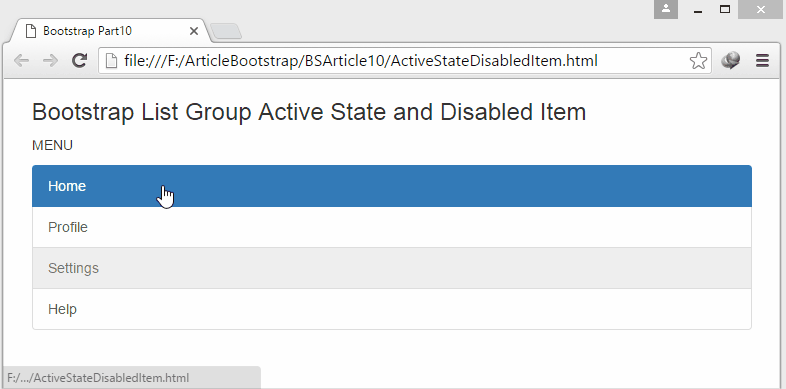Click the MENU label above the list
786x389 pixels.
coord(52,145)
